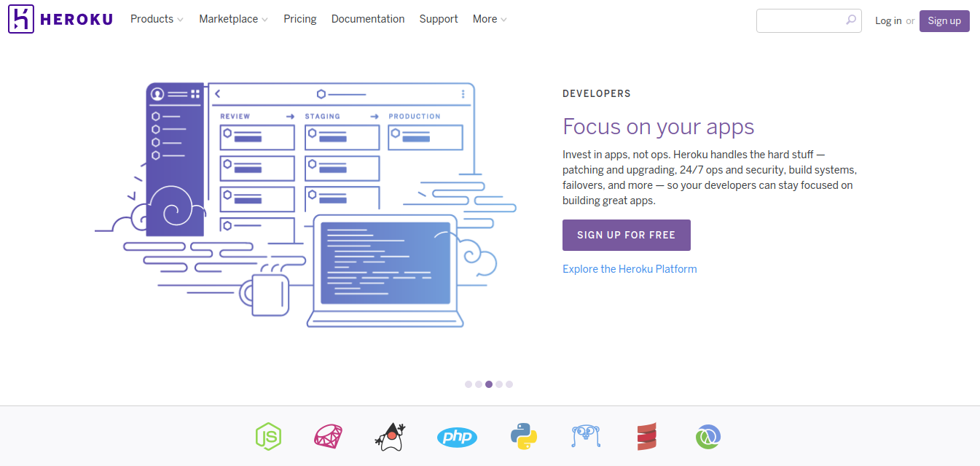Open the Pricing page
The height and width of the screenshot is (466, 980).
(x=300, y=19)
